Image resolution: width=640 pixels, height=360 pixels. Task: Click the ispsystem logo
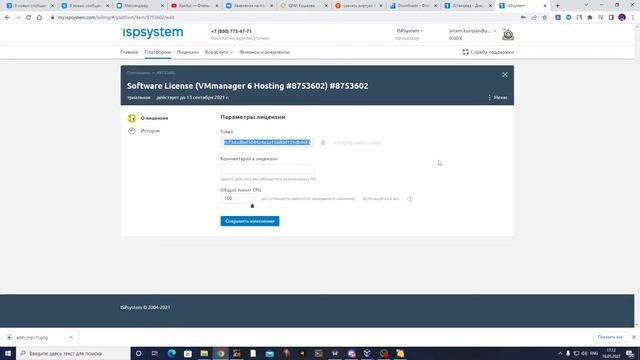[x=153, y=33]
